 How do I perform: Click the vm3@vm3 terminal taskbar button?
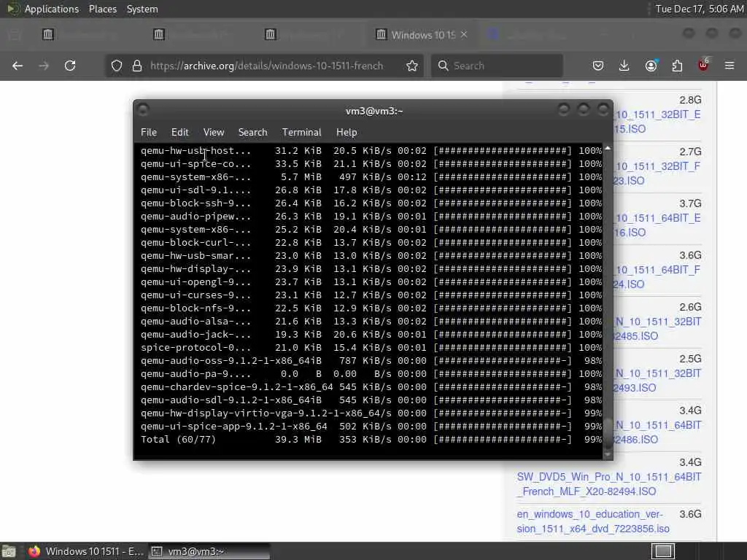pos(209,551)
